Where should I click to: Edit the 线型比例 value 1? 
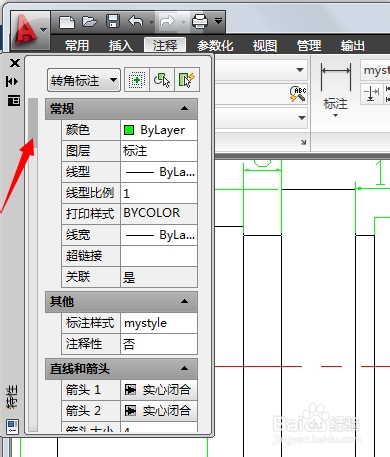coord(159,193)
